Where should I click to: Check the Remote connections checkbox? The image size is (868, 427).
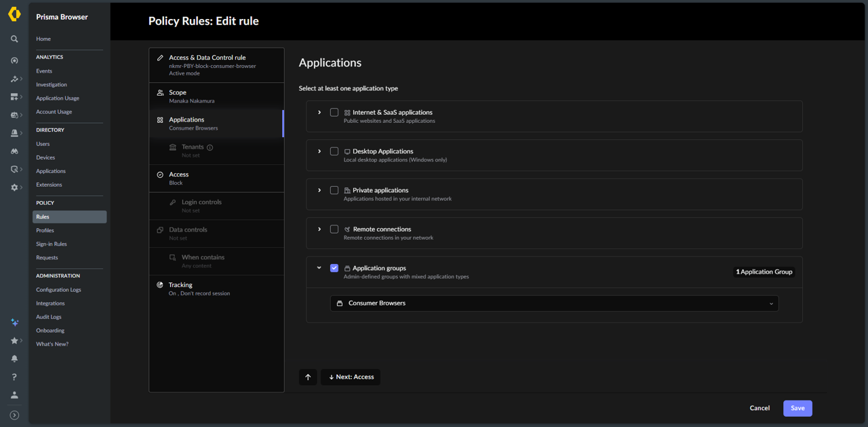tap(334, 229)
